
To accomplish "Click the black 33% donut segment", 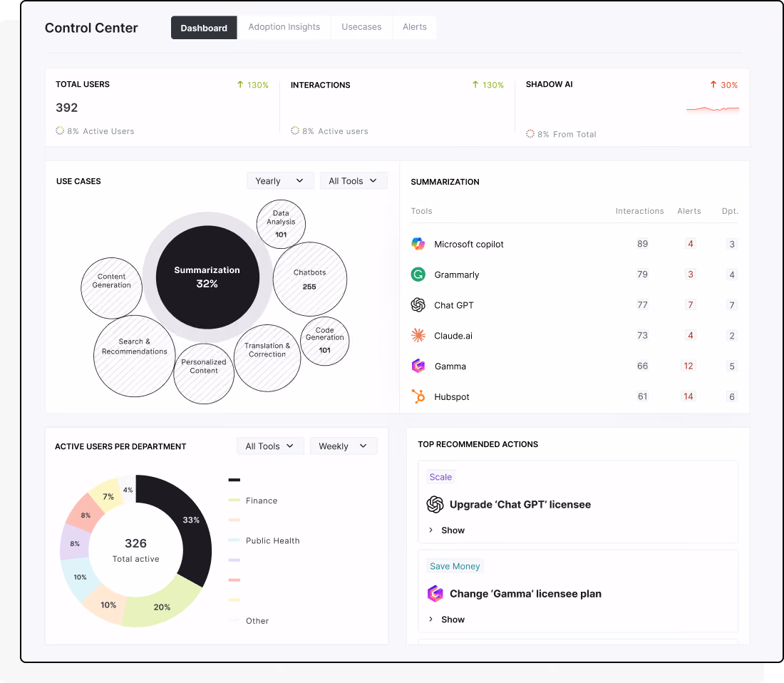I will tap(192, 520).
